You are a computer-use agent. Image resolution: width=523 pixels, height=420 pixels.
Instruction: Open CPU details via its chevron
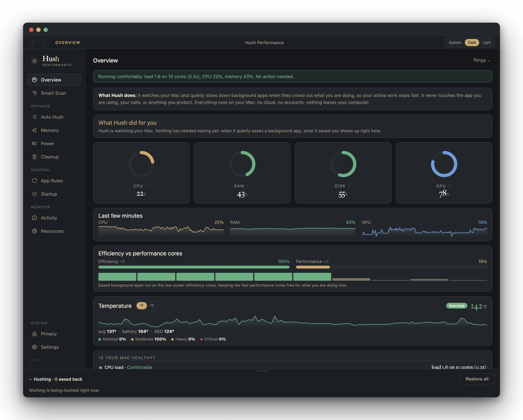(147, 186)
